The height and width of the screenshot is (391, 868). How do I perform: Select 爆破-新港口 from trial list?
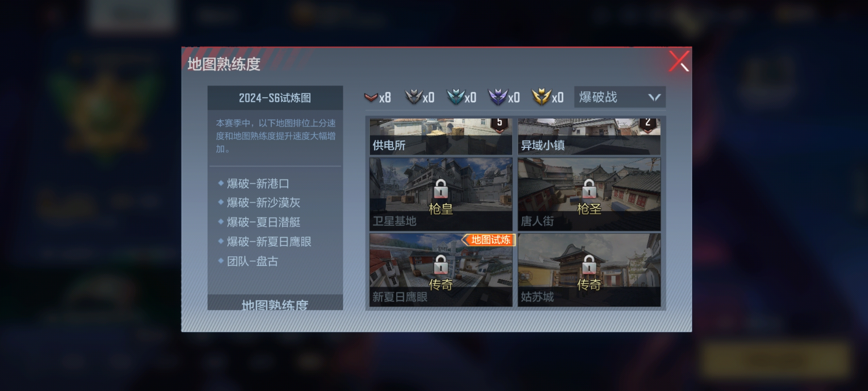coord(258,184)
